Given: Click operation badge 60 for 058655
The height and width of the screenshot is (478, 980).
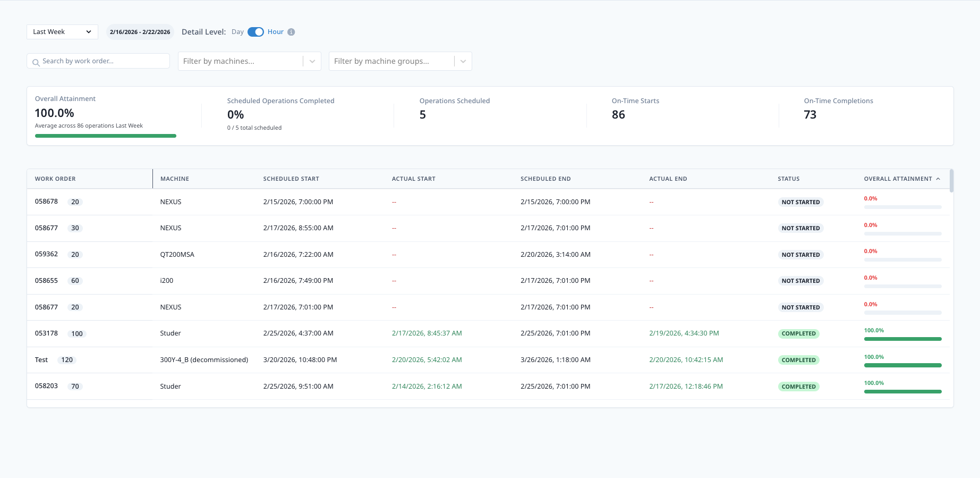Looking at the screenshot, I should tap(75, 281).
